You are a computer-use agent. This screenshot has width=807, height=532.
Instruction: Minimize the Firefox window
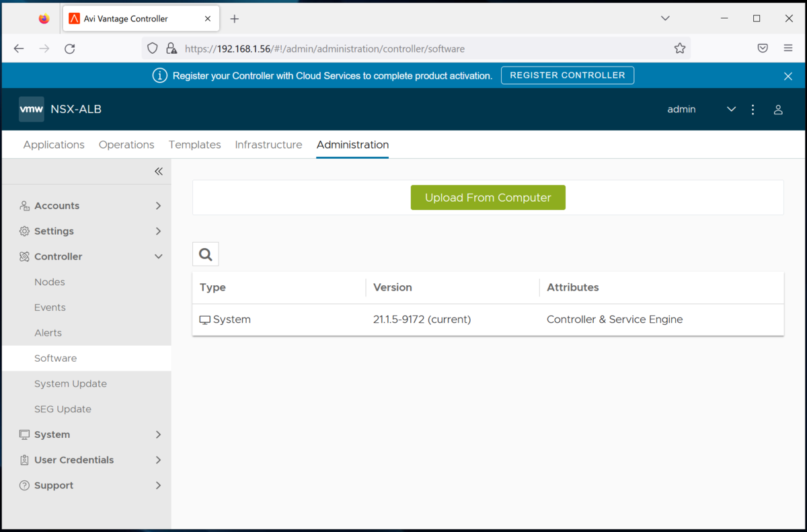point(725,19)
